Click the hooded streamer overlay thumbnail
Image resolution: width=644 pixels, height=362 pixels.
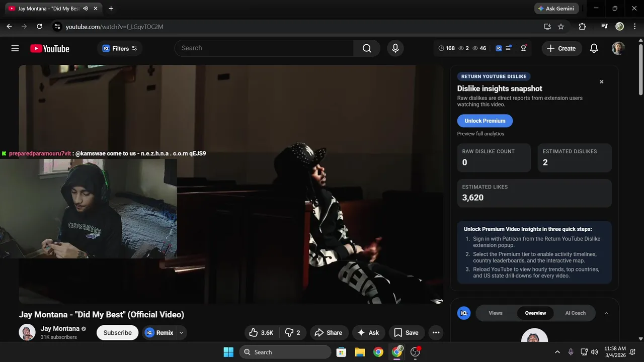tap(89, 209)
